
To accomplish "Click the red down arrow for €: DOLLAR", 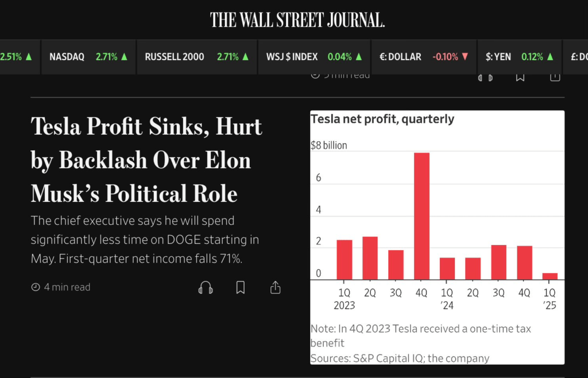I will tap(465, 57).
